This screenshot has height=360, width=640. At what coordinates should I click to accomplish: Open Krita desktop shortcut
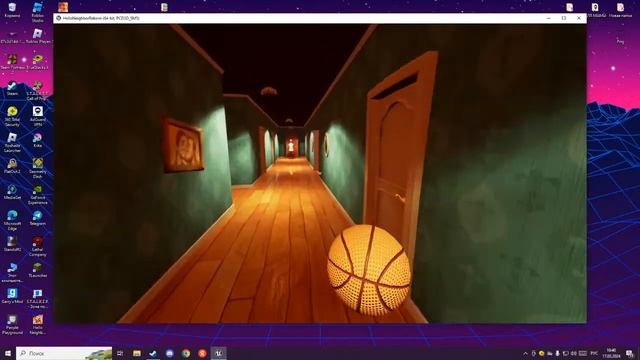coord(38,140)
